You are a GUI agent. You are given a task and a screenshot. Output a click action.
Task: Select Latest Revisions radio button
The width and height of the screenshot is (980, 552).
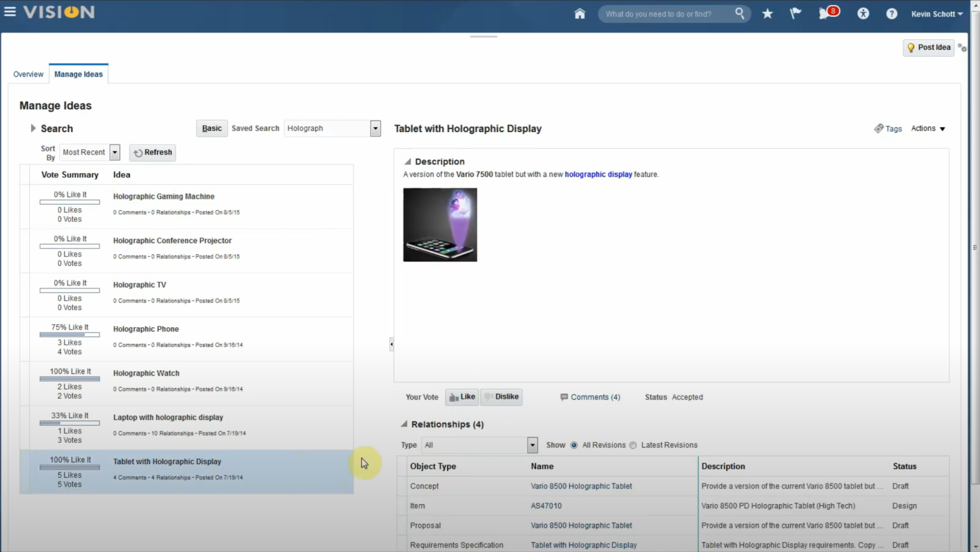point(632,445)
